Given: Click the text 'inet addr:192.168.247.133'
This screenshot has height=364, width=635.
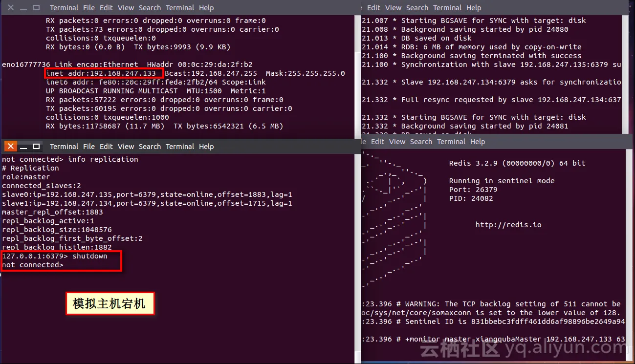Looking at the screenshot, I should tap(101, 73).
